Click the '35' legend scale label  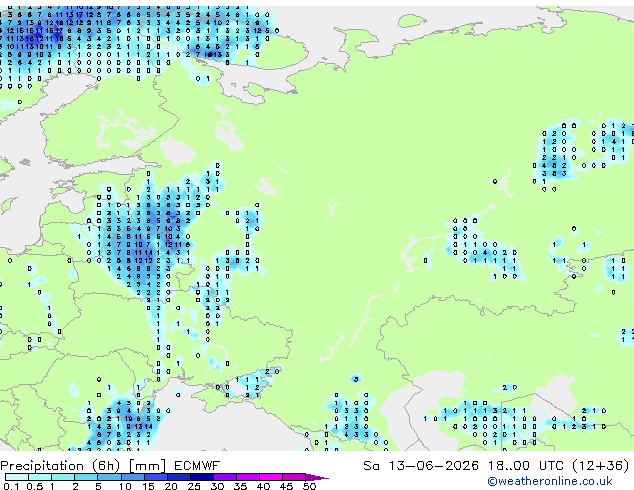point(240,486)
